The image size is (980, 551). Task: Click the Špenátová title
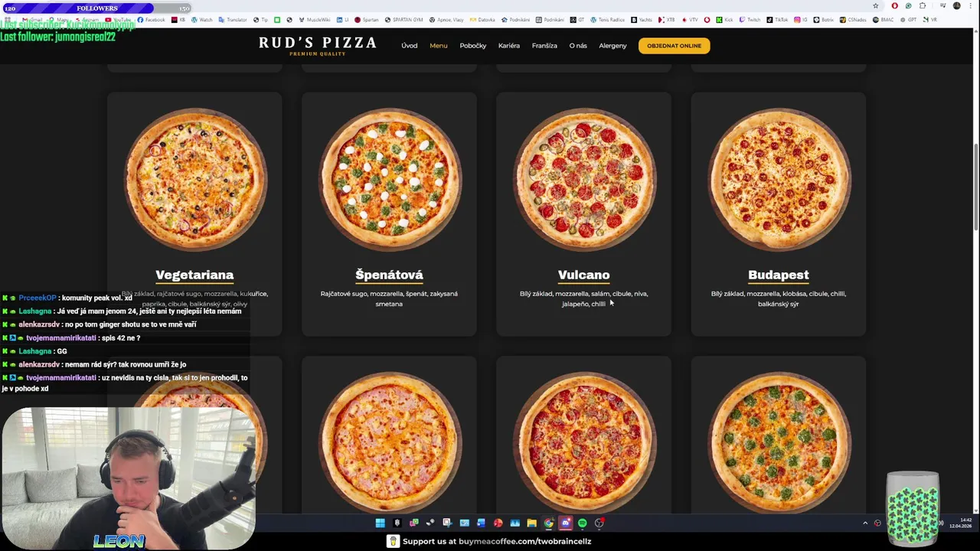click(x=389, y=275)
